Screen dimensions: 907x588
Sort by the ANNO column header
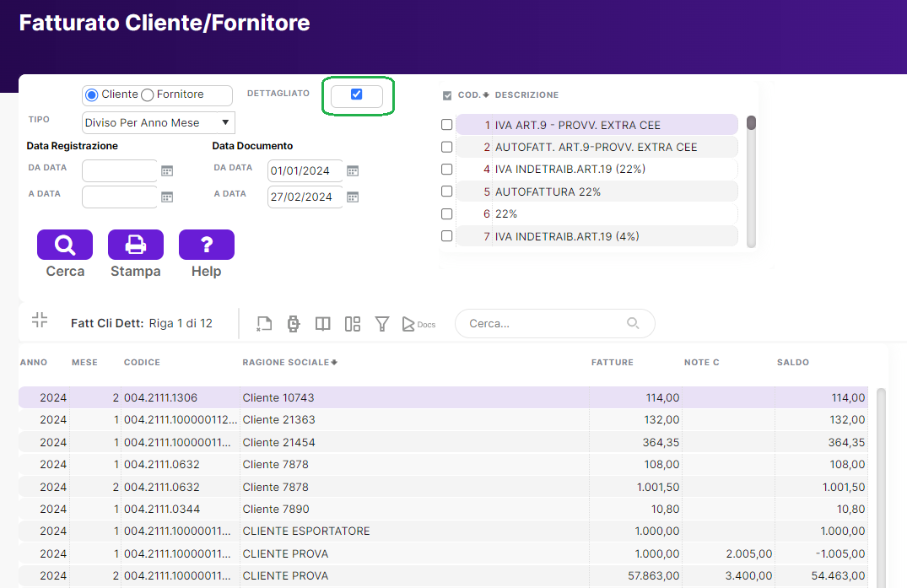coord(34,363)
